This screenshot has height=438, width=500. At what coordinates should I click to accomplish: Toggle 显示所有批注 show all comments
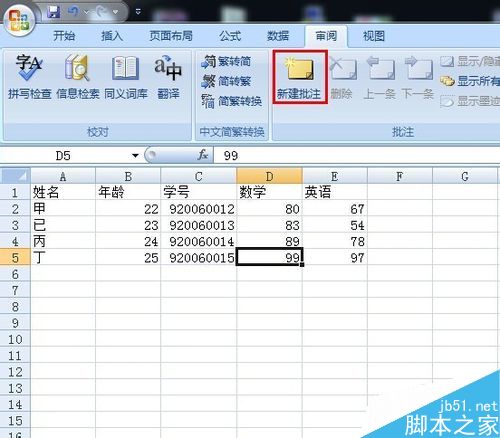pyautogui.click(x=470, y=81)
